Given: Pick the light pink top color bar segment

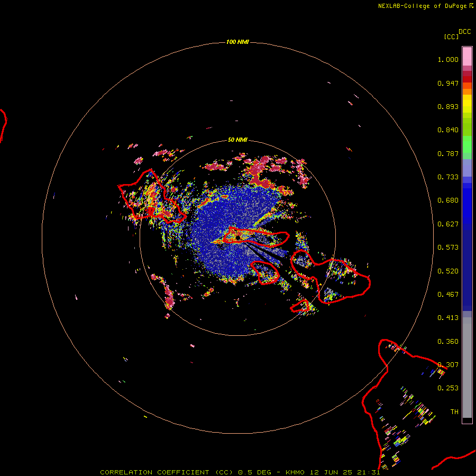Looking at the screenshot, I should pos(467,57).
